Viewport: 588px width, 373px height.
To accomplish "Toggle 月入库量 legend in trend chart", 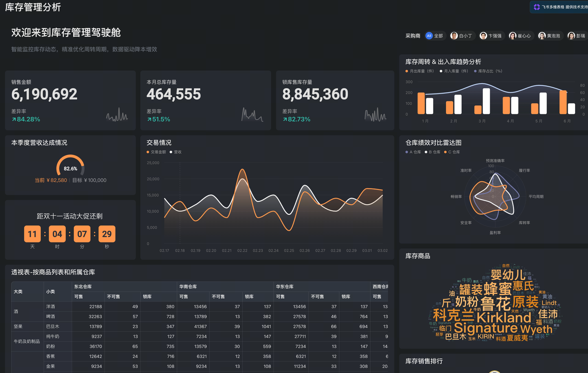I will pyautogui.click(x=454, y=71).
